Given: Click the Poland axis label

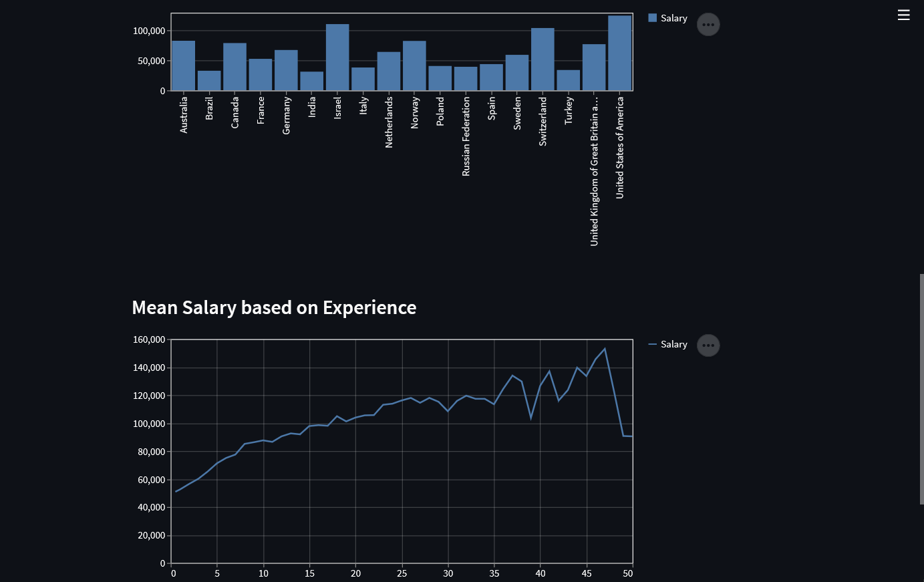Looking at the screenshot, I should coord(440,112).
